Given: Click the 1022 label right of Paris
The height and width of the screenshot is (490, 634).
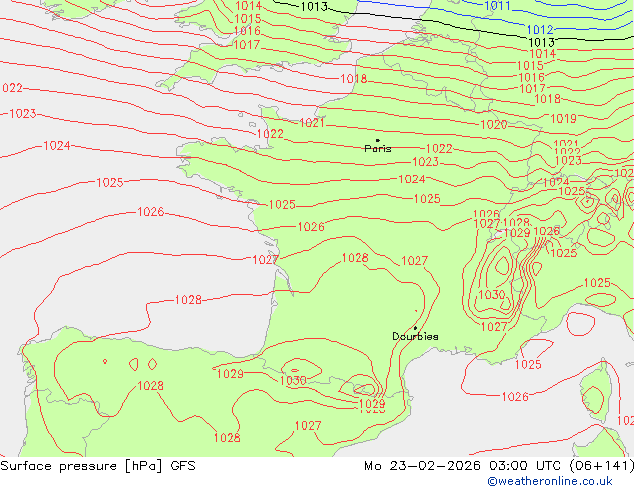Looking at the screenshot, I should (x=439, y=148).
